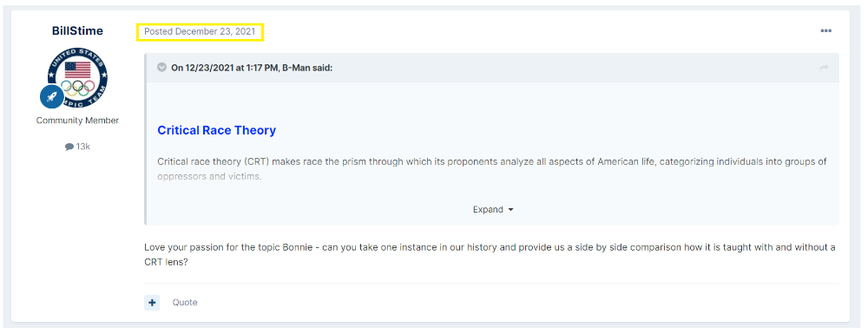The width and height of the screenshot is (868, 334).
Task: Click the 13k post count number
Action: [x=83, y=147]
